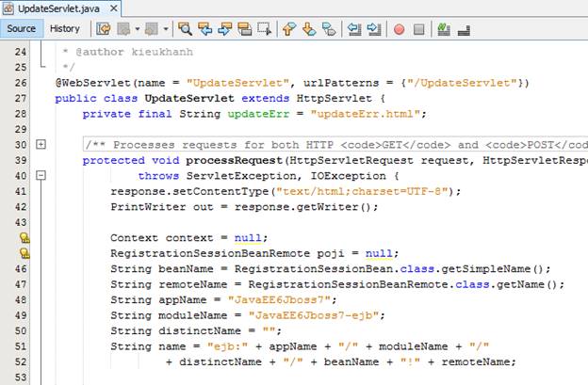Image resolution: width=588 pixels, height=385 pixels.
Task: Click "PrintWriter out" declaration
Action: [x=162, y=207]
